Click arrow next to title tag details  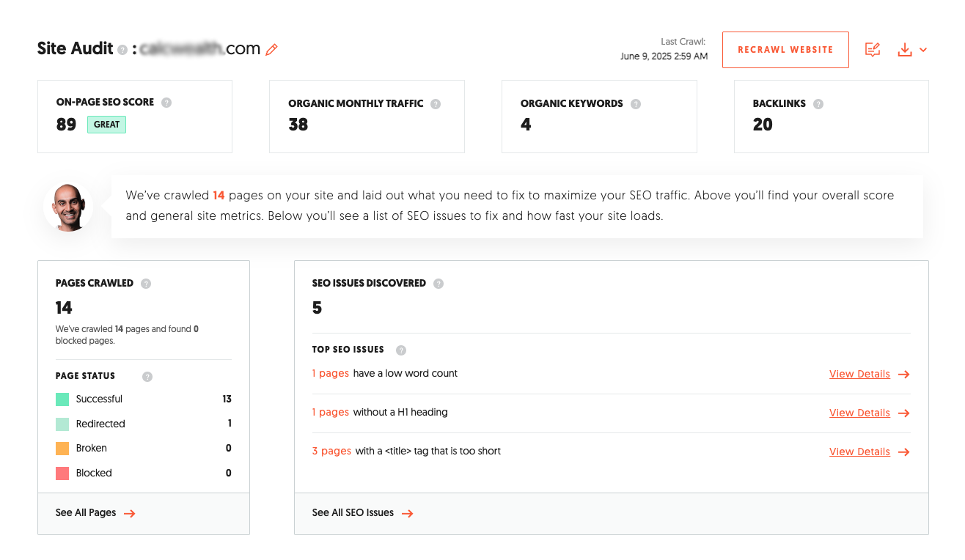point(904,452)
